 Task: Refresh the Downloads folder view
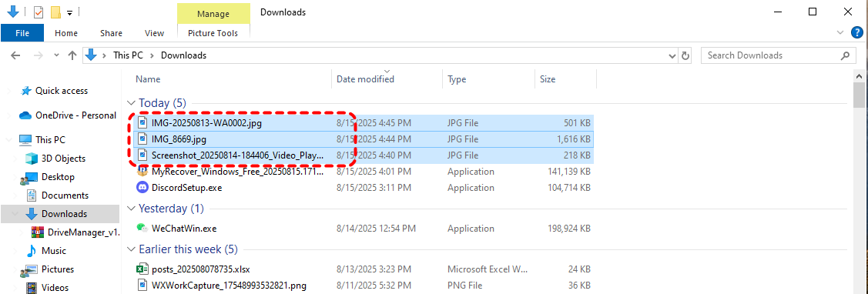[685, 55]
